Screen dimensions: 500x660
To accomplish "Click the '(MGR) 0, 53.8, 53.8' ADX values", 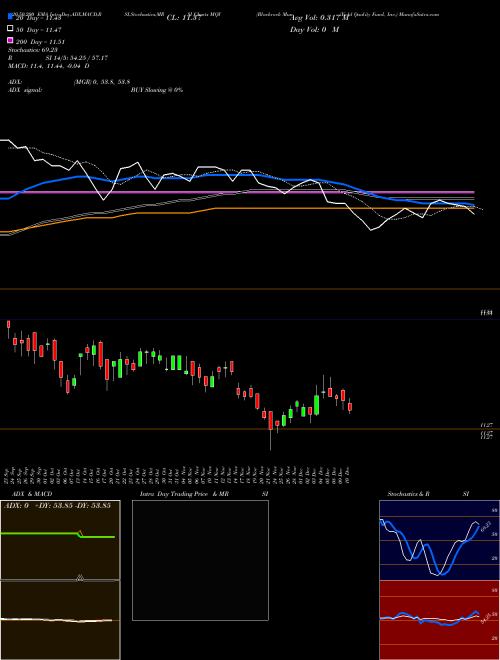I will pos(101,82).
